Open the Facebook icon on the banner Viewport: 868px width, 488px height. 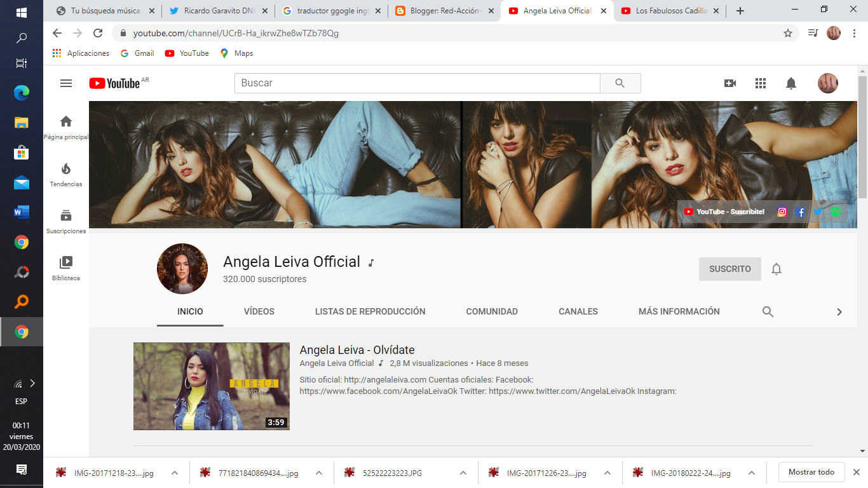point(801,212)
